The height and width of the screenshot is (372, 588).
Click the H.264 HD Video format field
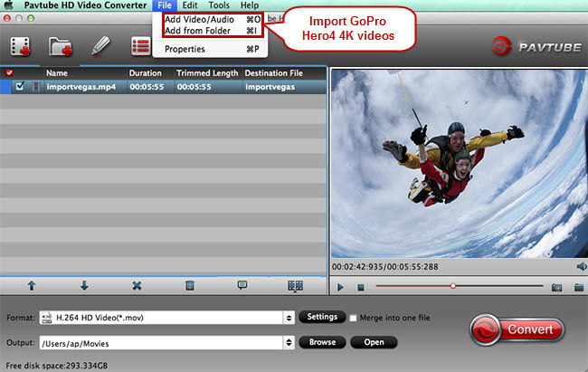click(x=166, y=318)
